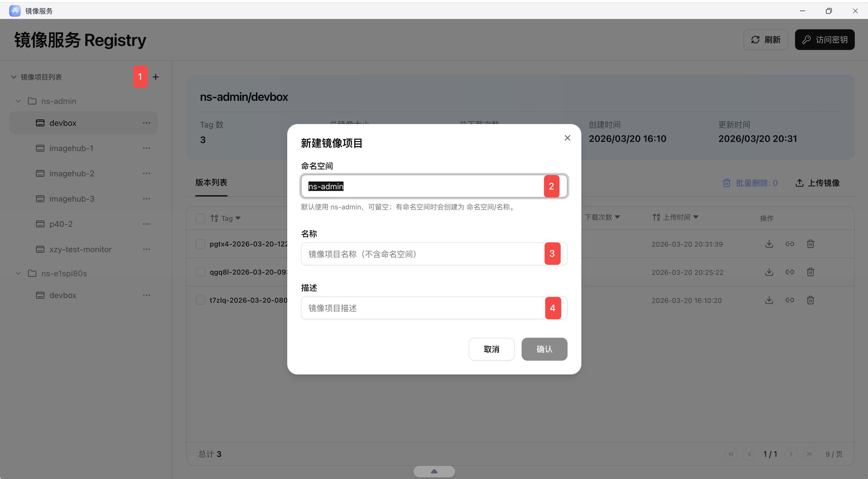Select p40-2 in the project tree
The height and width of the screenshot is (479, 868).
click(61, 224)
